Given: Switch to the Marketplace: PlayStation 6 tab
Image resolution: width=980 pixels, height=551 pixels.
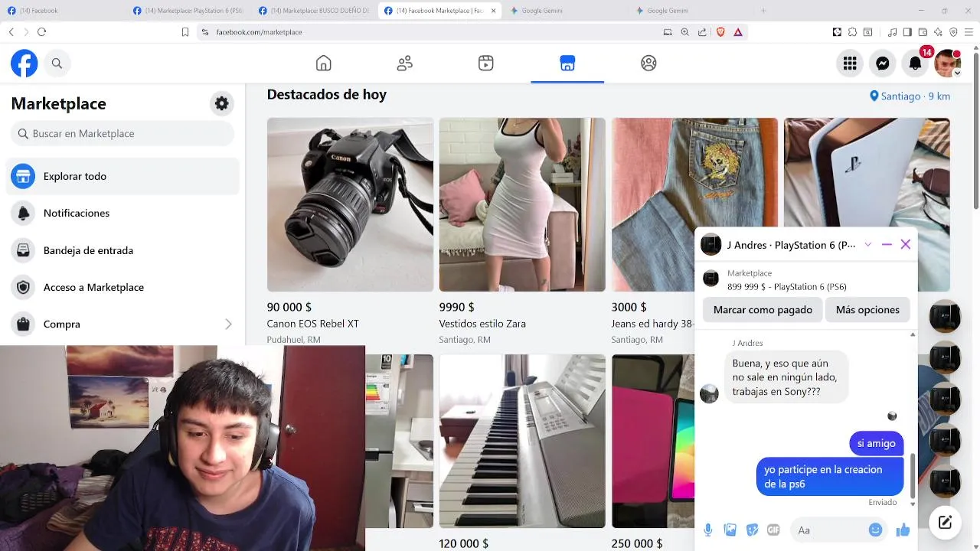Looking at the screenshot, I should [188, 11].
